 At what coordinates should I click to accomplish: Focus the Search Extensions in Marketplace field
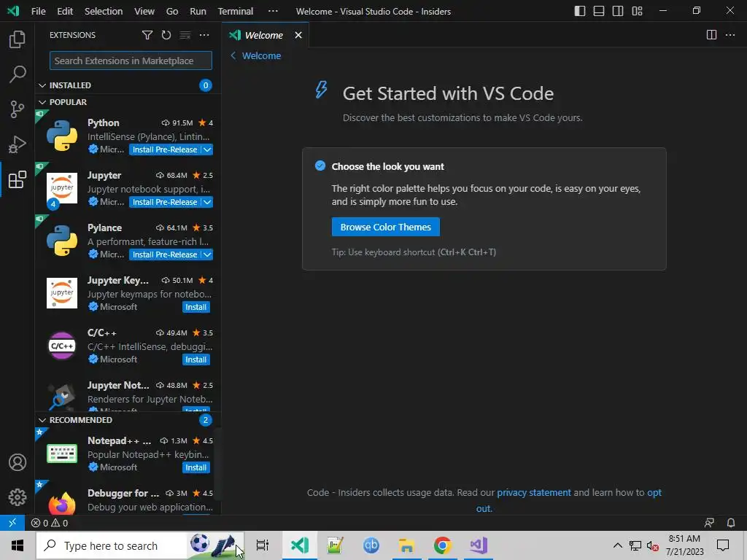pos(131,61)
